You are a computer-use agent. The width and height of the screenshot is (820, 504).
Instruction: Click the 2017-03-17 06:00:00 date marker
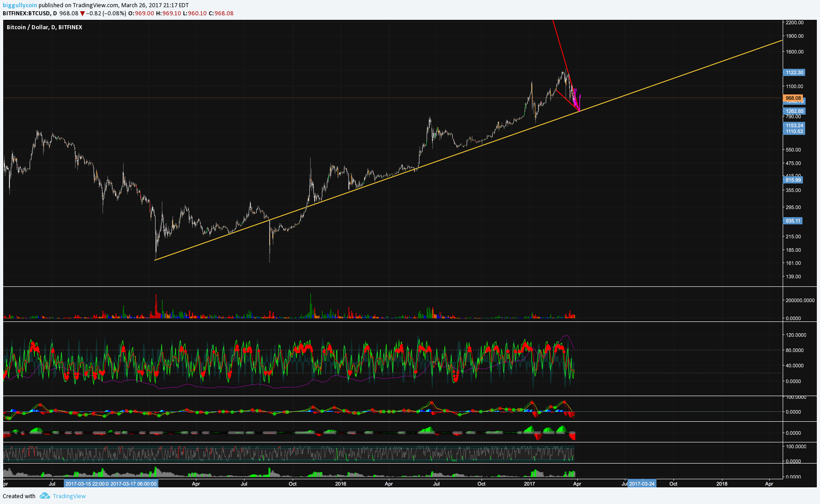pos(134,484)
